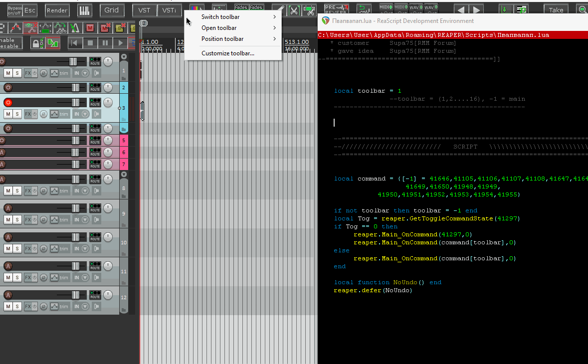Click the lock settings padlock icon
The width and height of the screenshot is (588, 364).
pyautogui.click(x=36, y=43)
